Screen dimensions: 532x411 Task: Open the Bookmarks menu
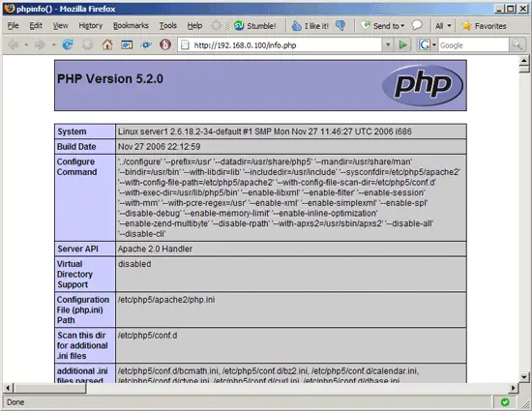point(131,26)
